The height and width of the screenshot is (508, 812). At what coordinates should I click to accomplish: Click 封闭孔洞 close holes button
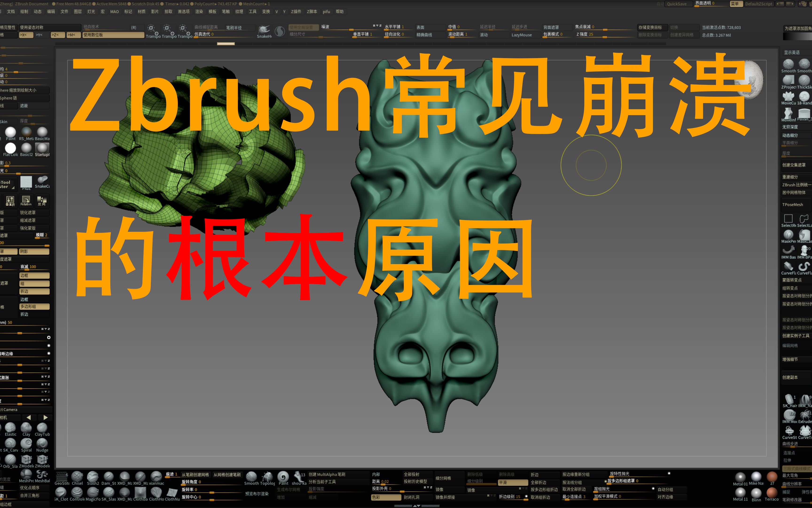pyautogui.click(x=418, y=497)
